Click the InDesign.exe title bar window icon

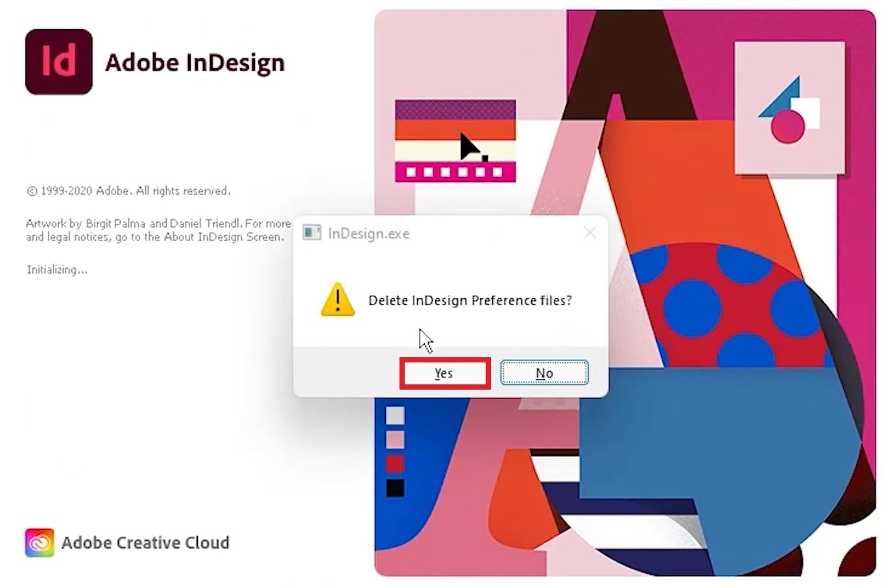pos(312,233)
